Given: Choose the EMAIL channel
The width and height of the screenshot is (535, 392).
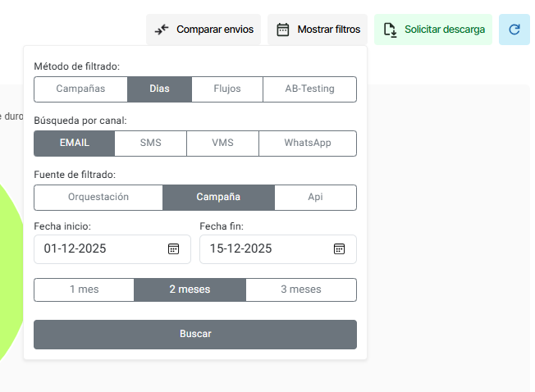Looking at the screenshot, I should point(74,144).
